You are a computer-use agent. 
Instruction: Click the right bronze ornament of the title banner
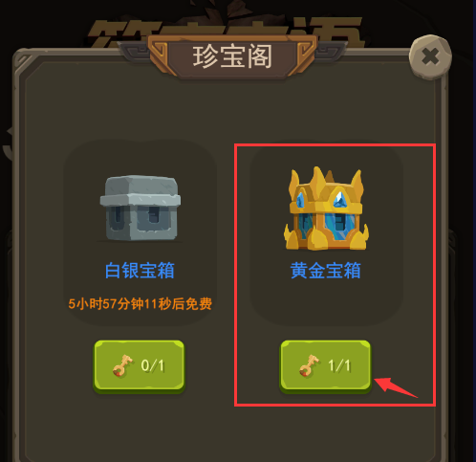point(306,55)
